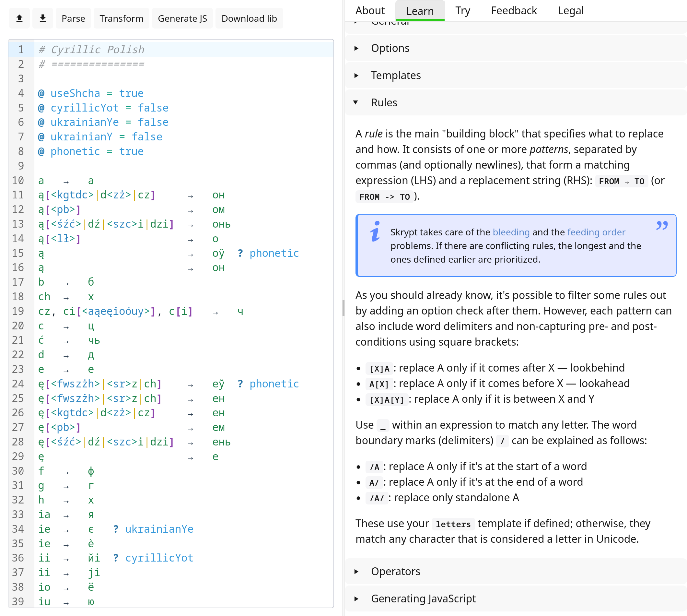687x616 pixels.
Task: Switch to the About tab
Action: click(370, 10)
